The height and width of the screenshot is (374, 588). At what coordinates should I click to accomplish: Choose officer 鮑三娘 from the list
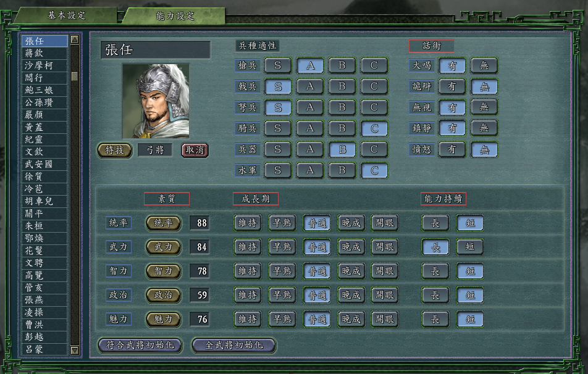(44, 90)
